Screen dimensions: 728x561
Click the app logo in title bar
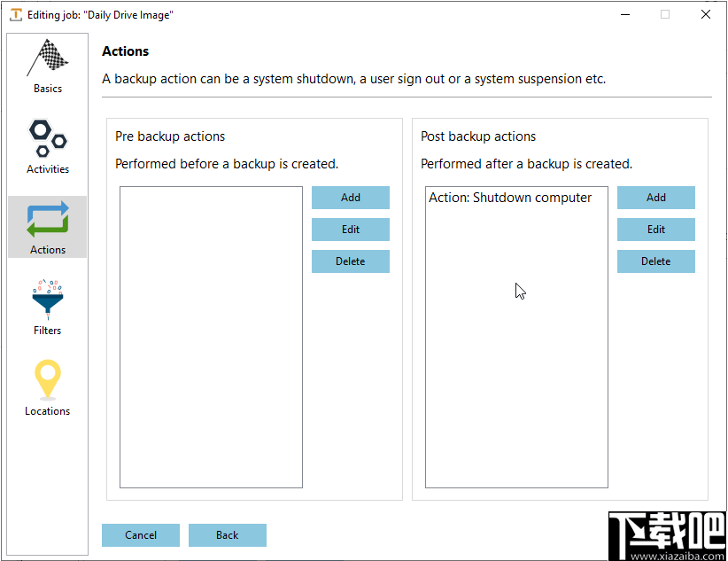point(15,15)
